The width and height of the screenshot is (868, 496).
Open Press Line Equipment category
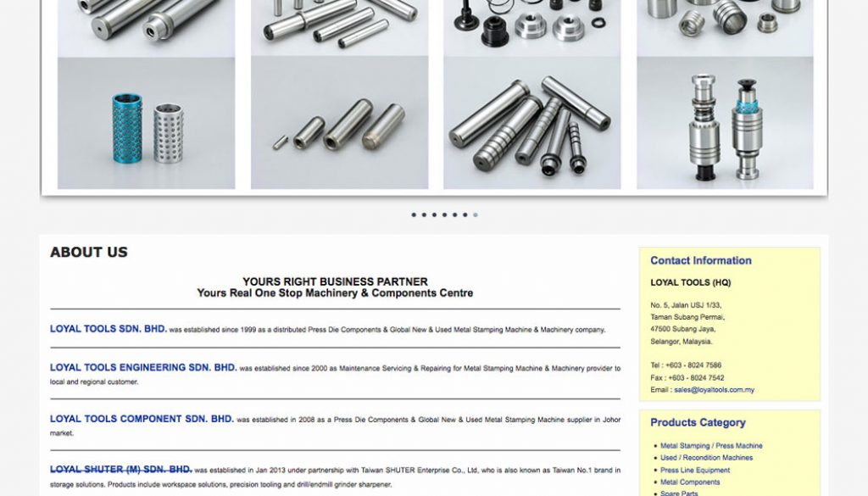(x=695, y=470)
